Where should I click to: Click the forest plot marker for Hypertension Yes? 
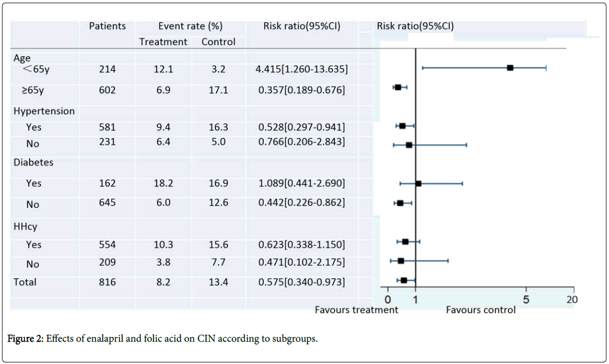(x=402, y=126)
